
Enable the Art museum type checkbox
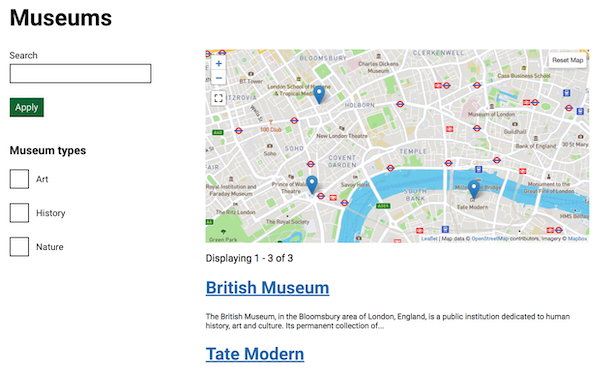click(x=19, y=179)
